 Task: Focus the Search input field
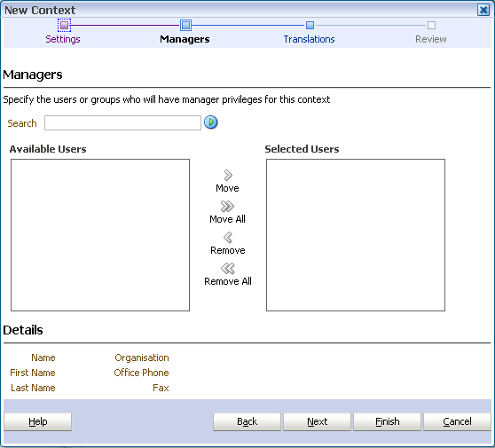pos(122,122)
